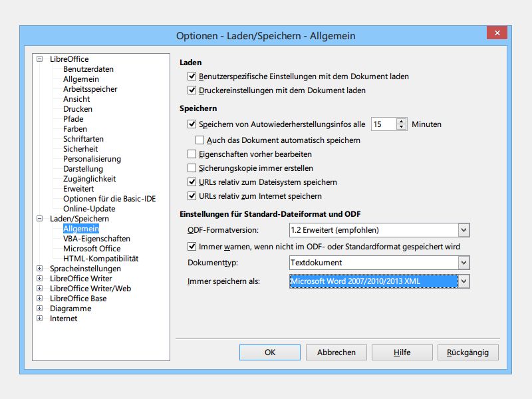
Task: Confirm settings with the OK button
Action: pyautogui.click(x=270, y=352)
